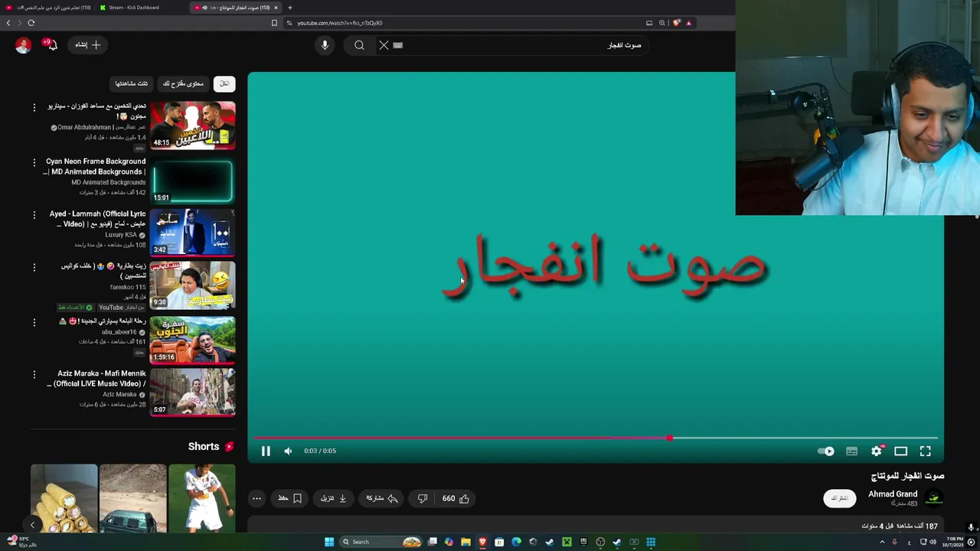Open the taskbar clock showing 7:08 PM

(x=952, y=542)
